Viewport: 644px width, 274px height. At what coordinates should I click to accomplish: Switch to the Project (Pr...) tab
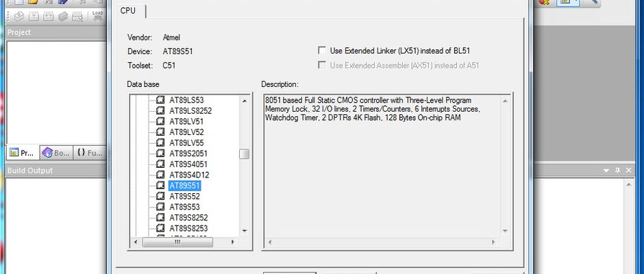point(23,153)
